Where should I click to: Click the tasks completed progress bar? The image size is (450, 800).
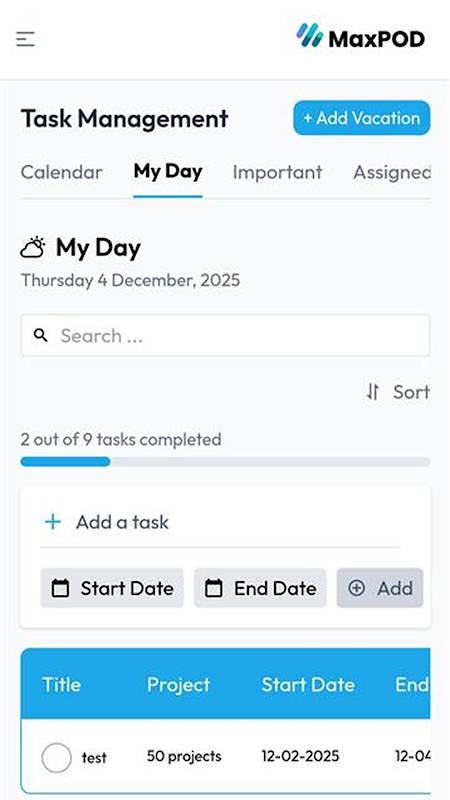pyautogui.click(x=225, y=462)
